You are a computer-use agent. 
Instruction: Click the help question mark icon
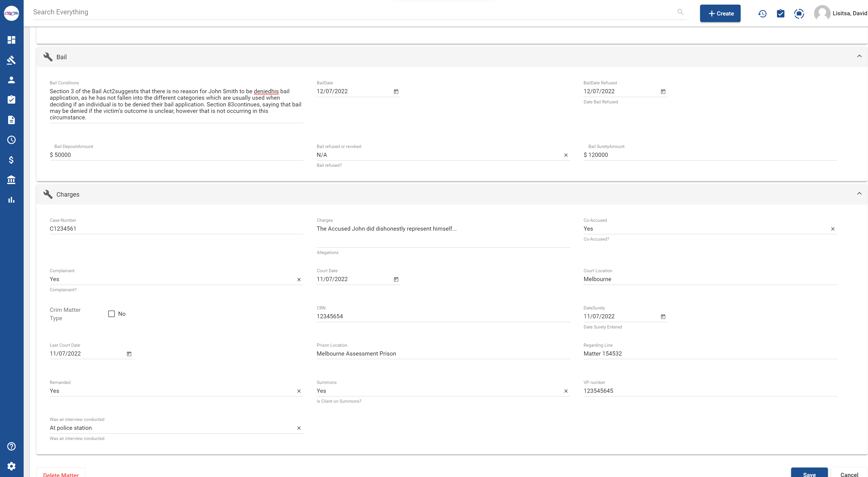(11, 446)
